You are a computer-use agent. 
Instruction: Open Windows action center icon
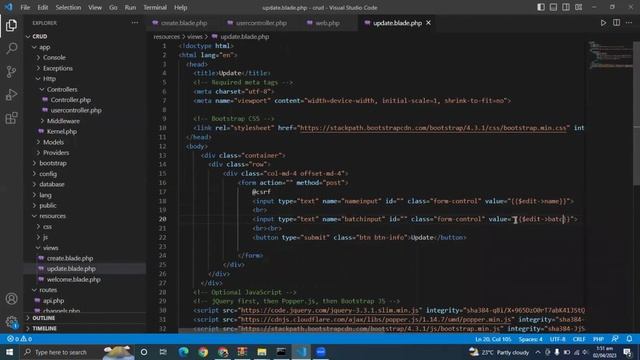pos(627,352)
